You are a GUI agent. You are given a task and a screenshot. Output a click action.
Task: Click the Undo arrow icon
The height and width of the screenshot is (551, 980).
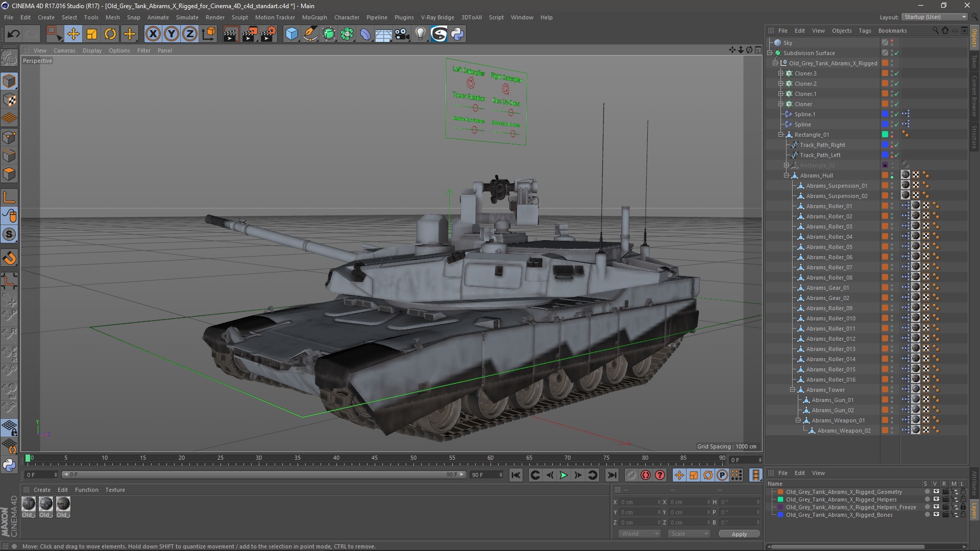13,34
